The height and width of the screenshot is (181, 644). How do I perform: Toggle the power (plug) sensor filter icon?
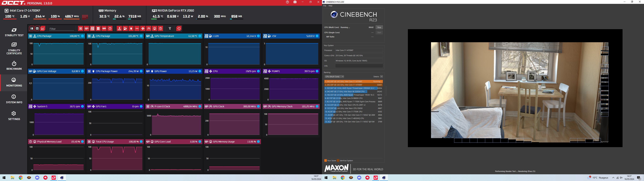coord(131,28)
